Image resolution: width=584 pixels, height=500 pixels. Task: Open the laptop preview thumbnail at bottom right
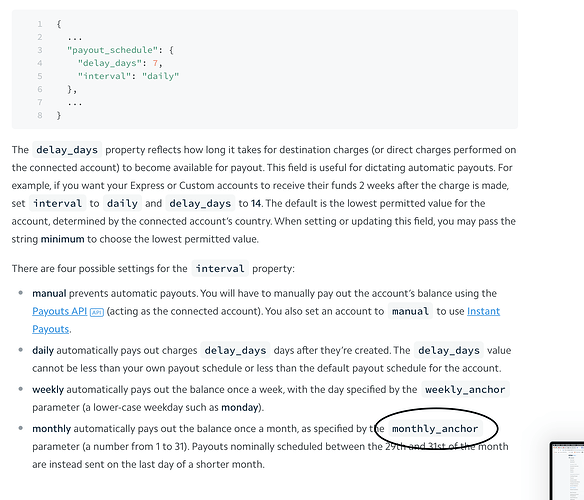point(567,471)
